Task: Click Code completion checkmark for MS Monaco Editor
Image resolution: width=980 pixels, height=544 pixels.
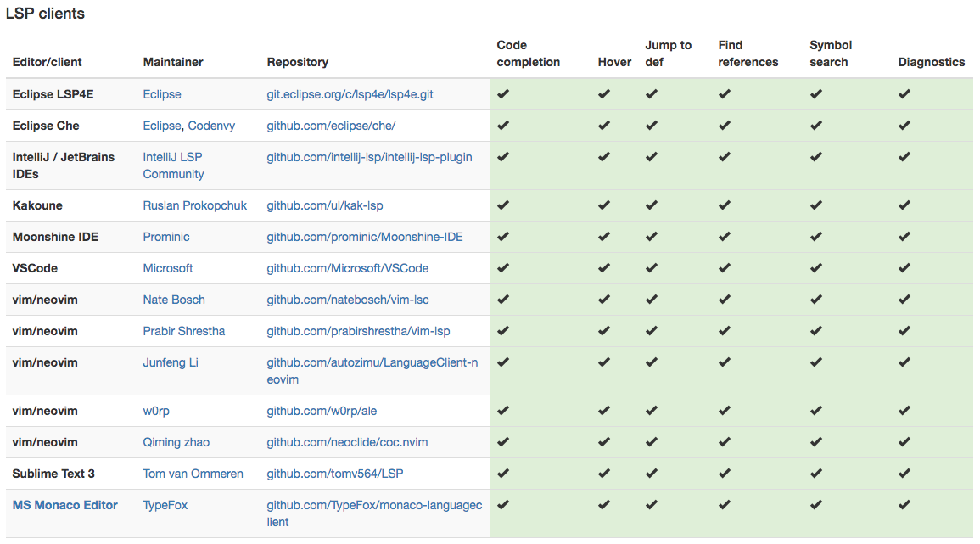Action: point(503,504)
